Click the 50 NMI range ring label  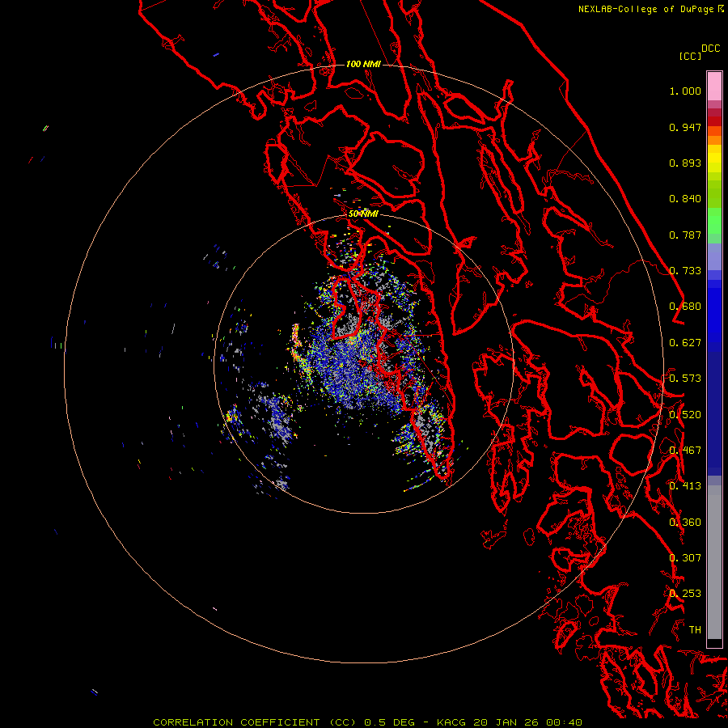click(x=363, y=214)
